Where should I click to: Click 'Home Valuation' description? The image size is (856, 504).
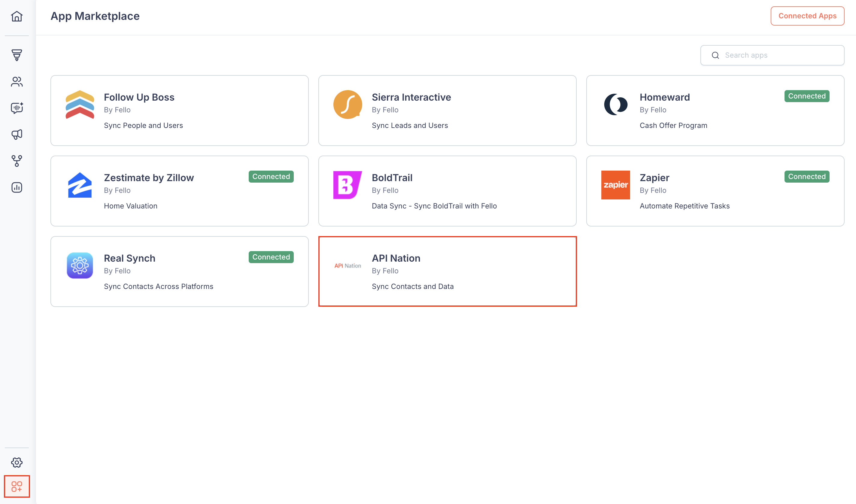tap(130, 206)
